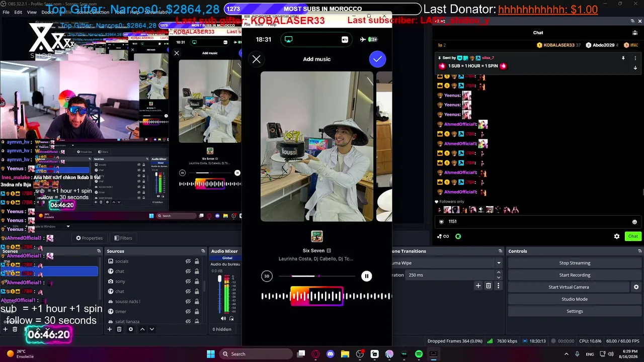
Task: Click Stop Streaming in Controls
Action: (575, 263)
